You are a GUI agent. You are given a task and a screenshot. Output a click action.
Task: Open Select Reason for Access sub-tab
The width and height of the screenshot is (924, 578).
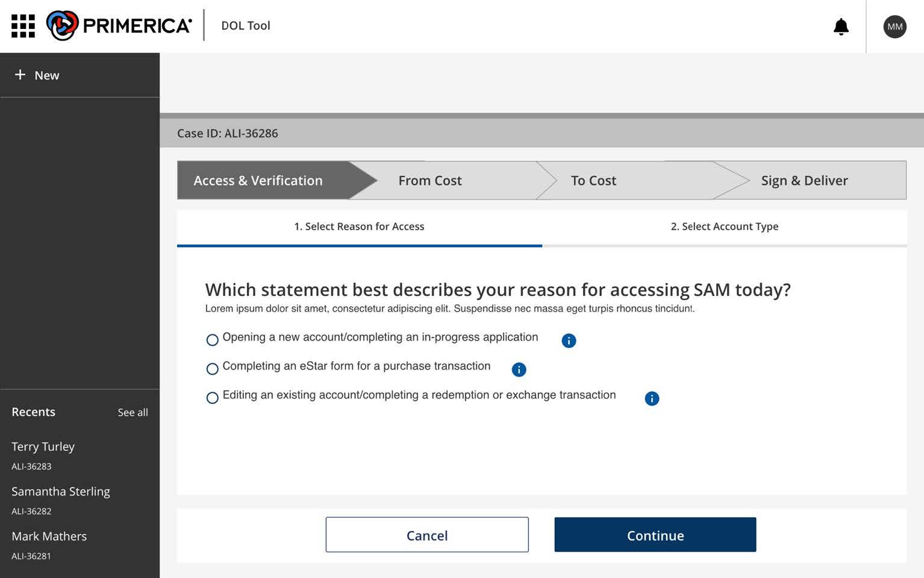pyautogui.click(x=359, y=227)
